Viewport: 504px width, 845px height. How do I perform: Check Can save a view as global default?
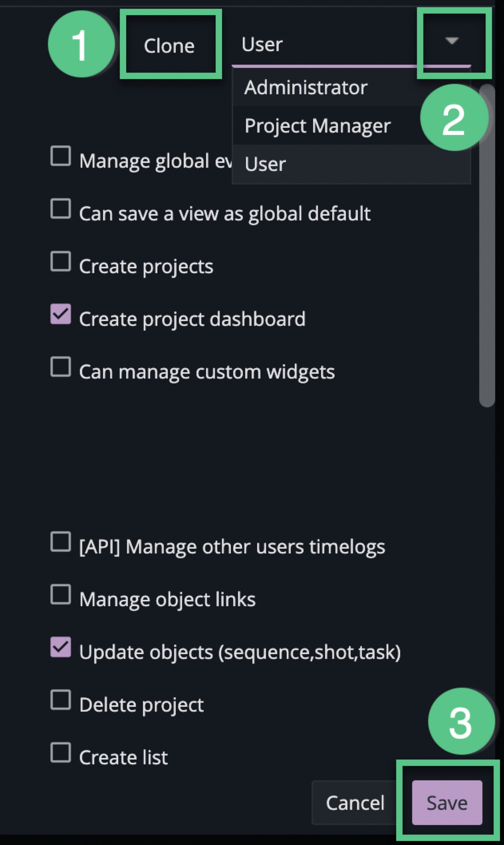[61, 209]
